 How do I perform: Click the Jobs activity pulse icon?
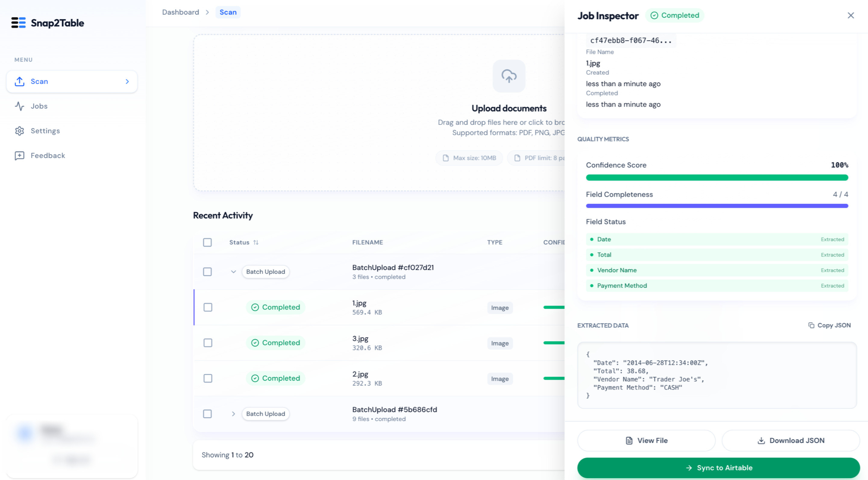click(x=20, y=106)
